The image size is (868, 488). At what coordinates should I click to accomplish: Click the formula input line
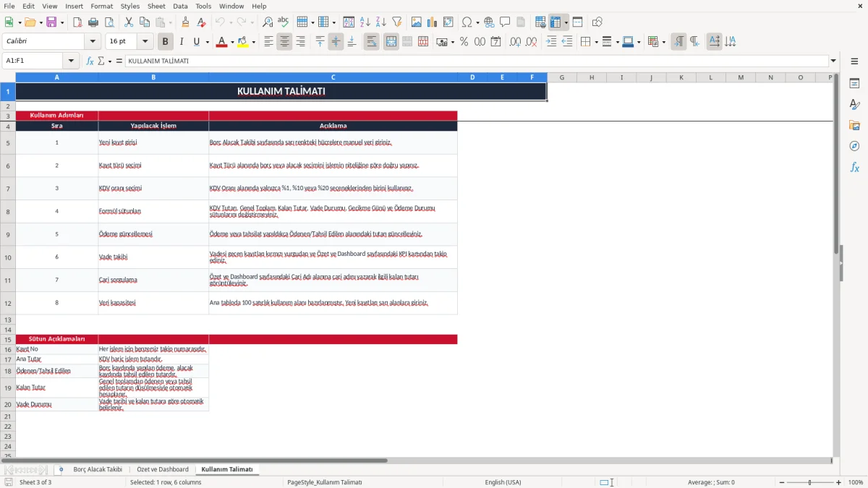[476, 61]
